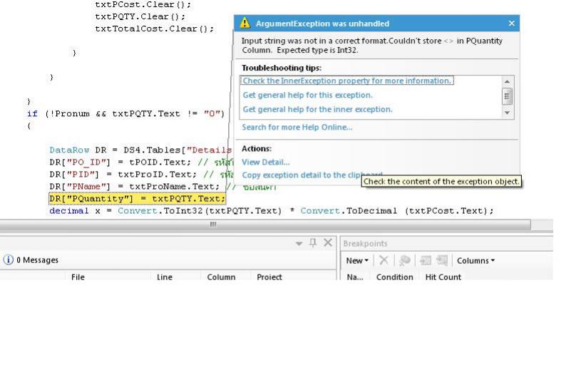Click highlighted line DR["PQuantity"] = txtPQTY.Text
Viewport: 581px width, 392px height.
coord(137,199)
